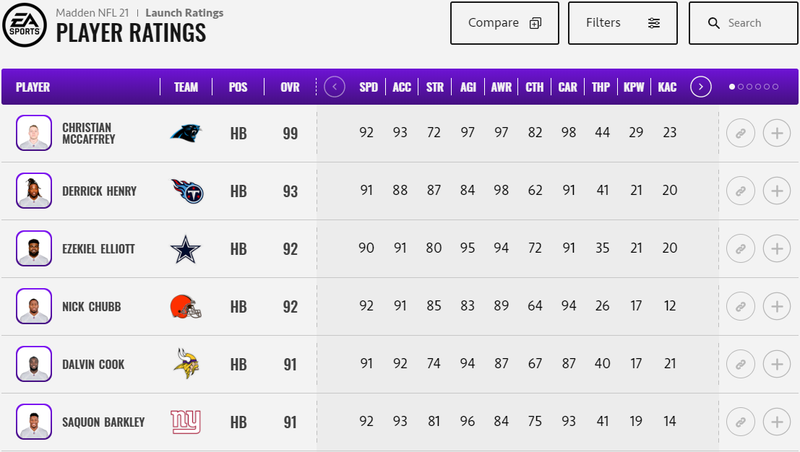Viewport: 800px width, 452px height.
Task: Click in the Search field
Action: 743,23
